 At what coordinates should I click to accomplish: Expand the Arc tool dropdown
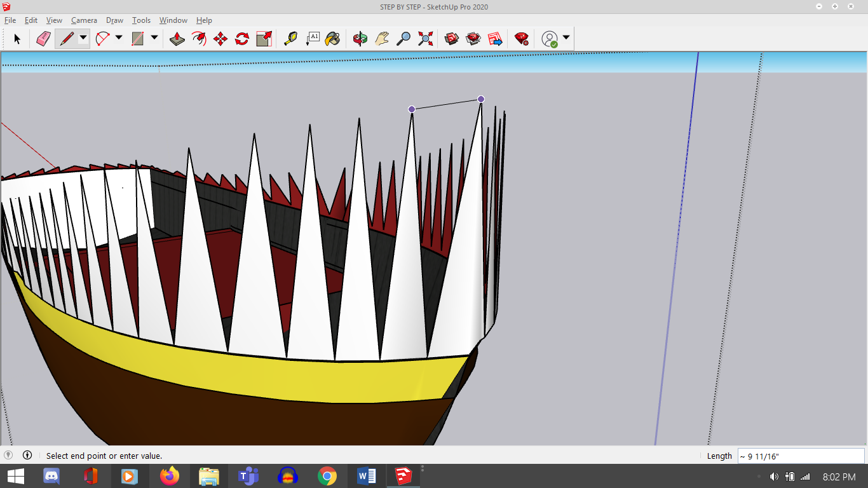click(x=119, y=38)
